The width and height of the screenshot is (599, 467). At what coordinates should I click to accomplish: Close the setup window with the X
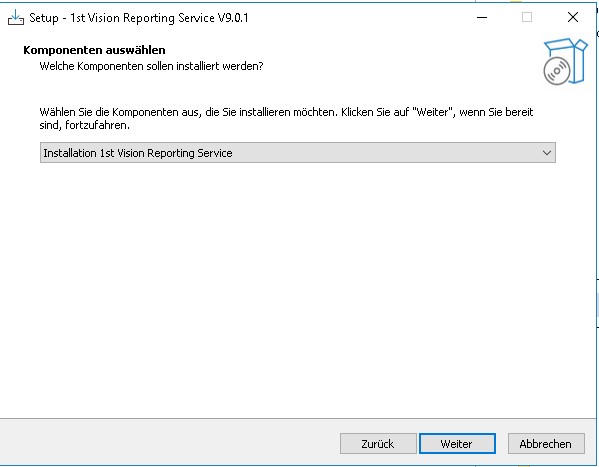(x=573, y=17)
